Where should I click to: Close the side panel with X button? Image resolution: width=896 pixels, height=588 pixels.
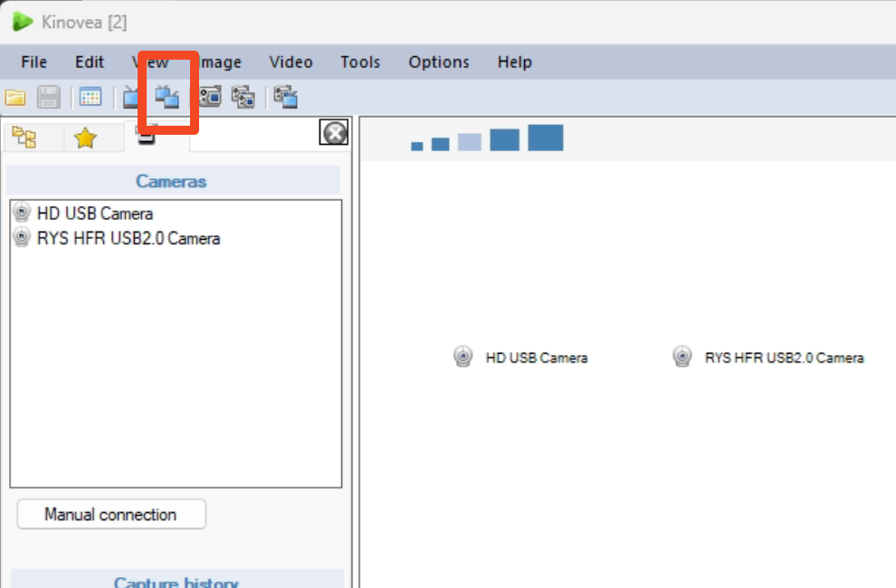pyautogui.click(x=335, y=134)
